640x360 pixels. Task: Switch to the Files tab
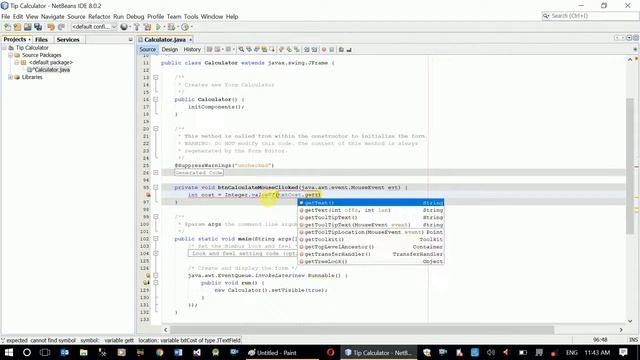coord(42,40)
